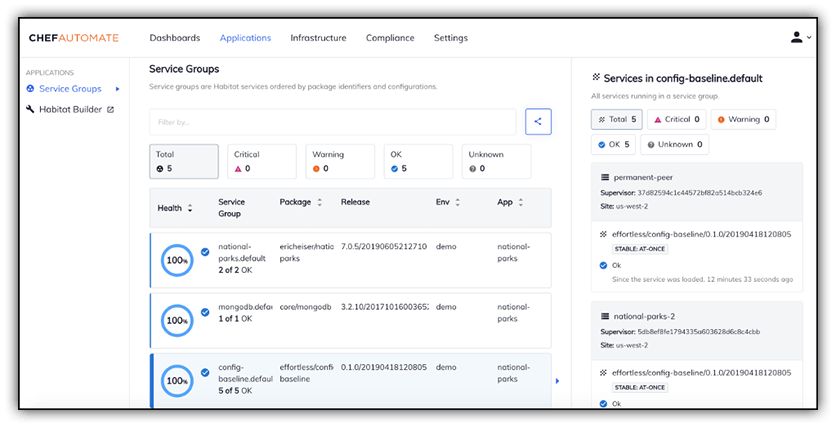Click supervisor ID 37d82594c1c44572bf82a514bcb324e6

(700, 193)
